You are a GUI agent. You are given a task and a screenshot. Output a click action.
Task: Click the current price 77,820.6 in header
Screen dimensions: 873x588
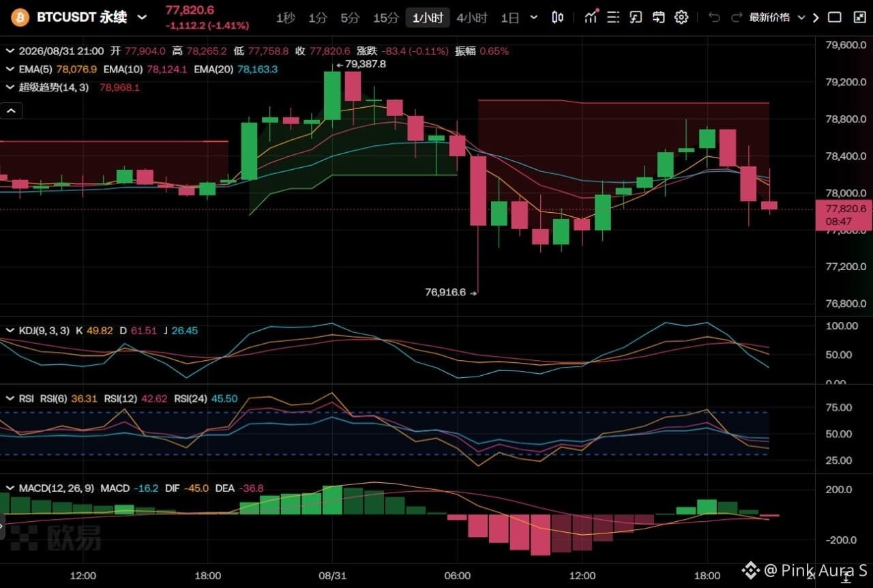point(190,10)
